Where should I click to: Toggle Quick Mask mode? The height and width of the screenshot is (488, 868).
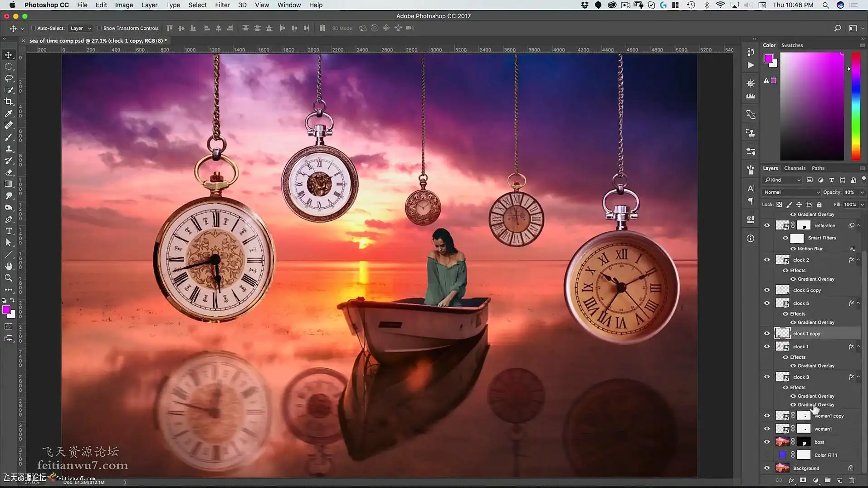[9, 327]
